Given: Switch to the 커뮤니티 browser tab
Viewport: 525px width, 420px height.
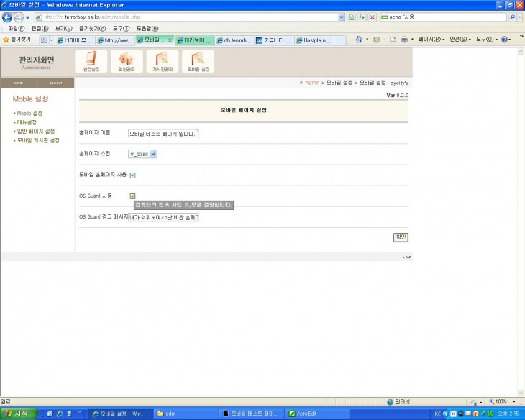Looking at the screenshot, I should tap(275, 40).
